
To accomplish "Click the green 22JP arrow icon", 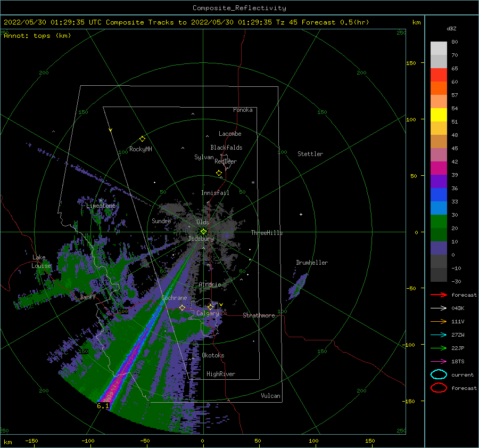I will pos(439,348).
